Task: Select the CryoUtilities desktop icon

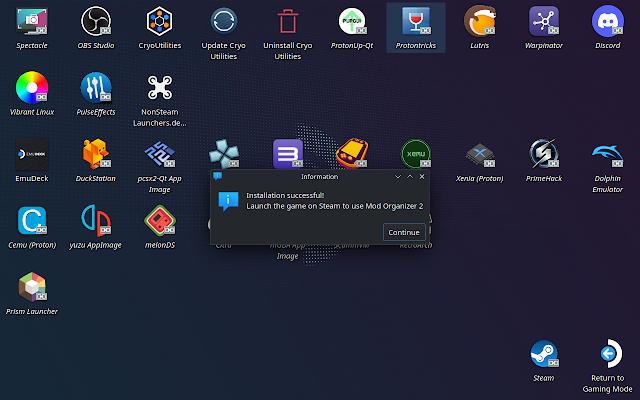Action: pos(160,21)
